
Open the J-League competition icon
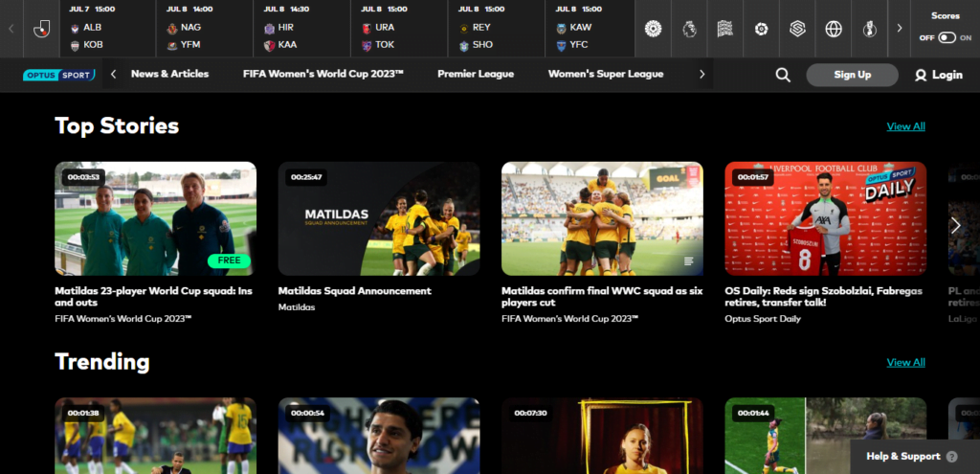(x=41, y=29)
